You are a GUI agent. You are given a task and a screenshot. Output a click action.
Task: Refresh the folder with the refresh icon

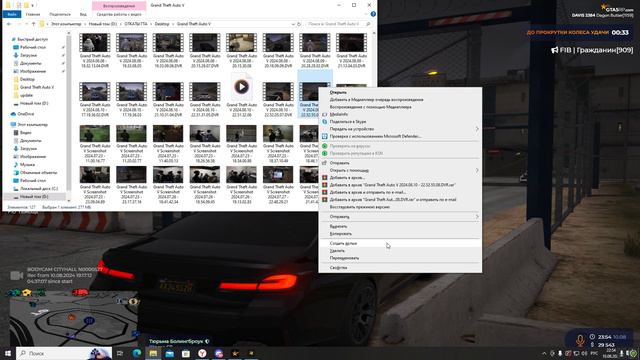[299, 24]
